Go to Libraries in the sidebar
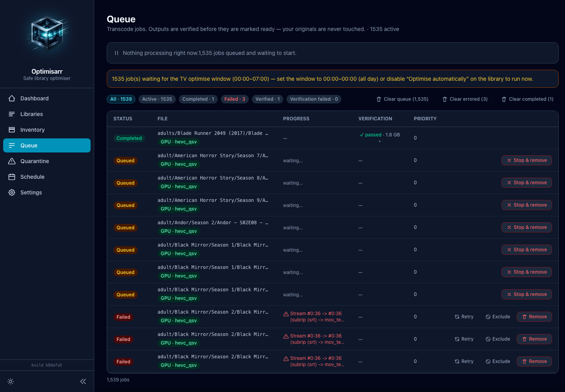 [47, 114]
